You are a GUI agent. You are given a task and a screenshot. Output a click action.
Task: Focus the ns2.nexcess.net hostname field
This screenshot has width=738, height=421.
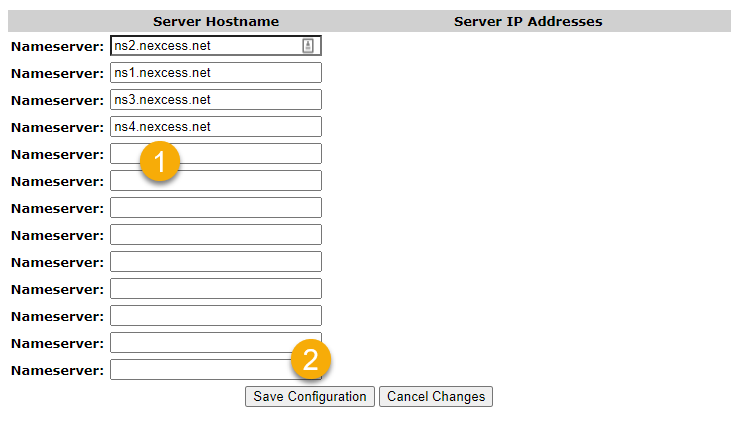coord(205,46)
